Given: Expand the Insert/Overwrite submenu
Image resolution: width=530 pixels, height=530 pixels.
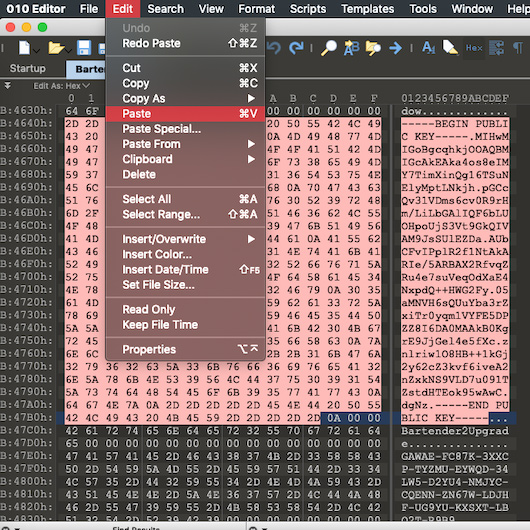Looking at the screenshot, I should coord(185,239).
